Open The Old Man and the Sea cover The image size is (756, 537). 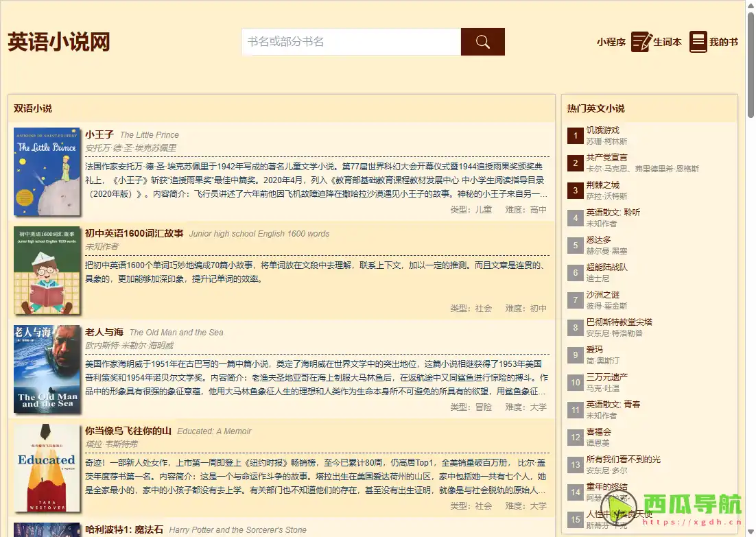click(47, 369)
